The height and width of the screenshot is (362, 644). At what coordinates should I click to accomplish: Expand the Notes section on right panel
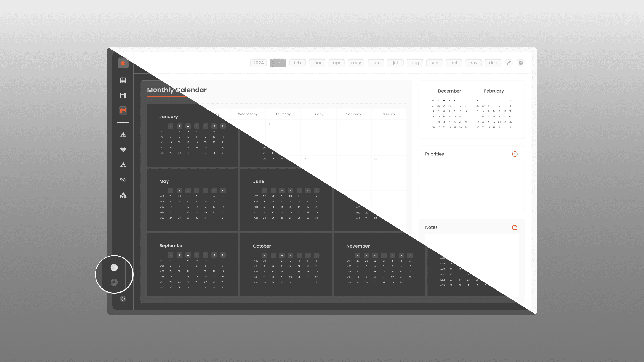tap(515, 227)
